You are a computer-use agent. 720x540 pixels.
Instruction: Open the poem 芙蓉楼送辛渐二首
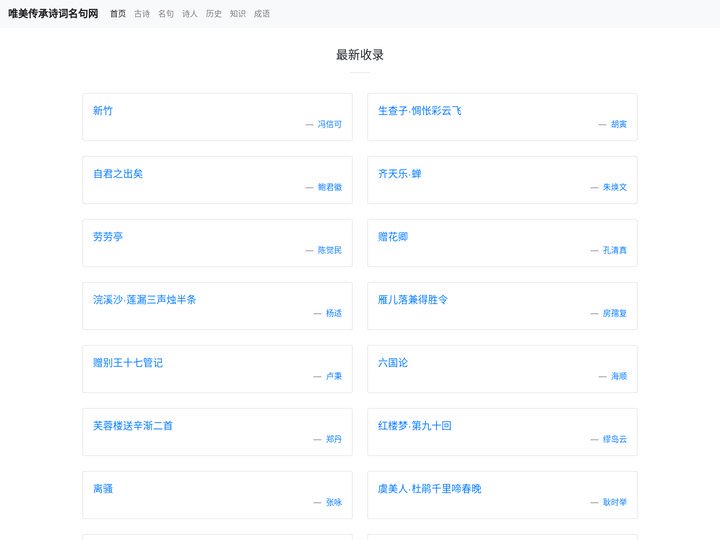(x=133, y=426)
